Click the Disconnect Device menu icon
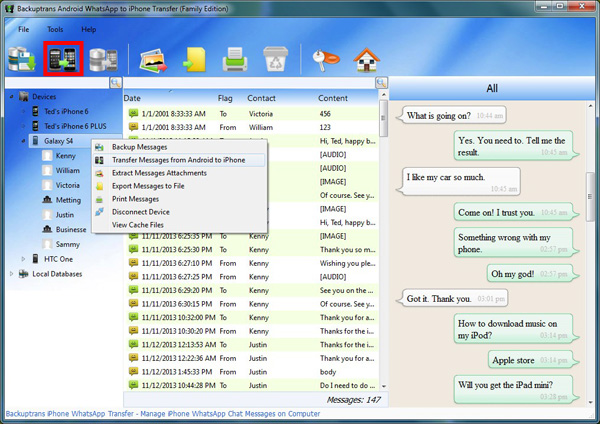The height and width of the screenshot is (424, 600). [99, 212]
